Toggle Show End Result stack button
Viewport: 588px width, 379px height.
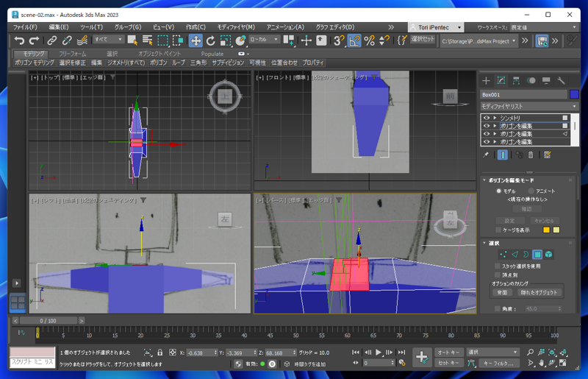[x=503, y=155]
